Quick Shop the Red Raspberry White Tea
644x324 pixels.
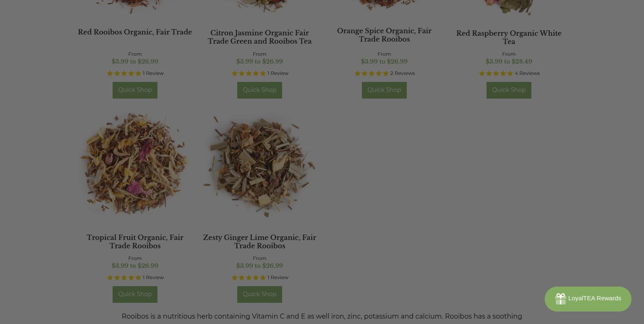tap(509, 90)
